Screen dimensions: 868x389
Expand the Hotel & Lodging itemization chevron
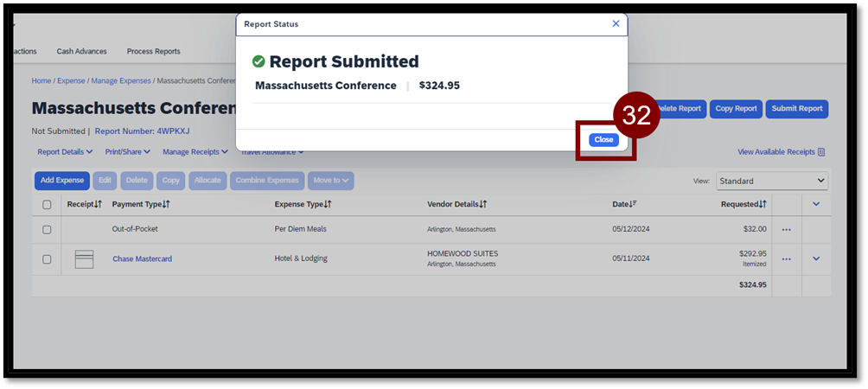coord(815,258)
